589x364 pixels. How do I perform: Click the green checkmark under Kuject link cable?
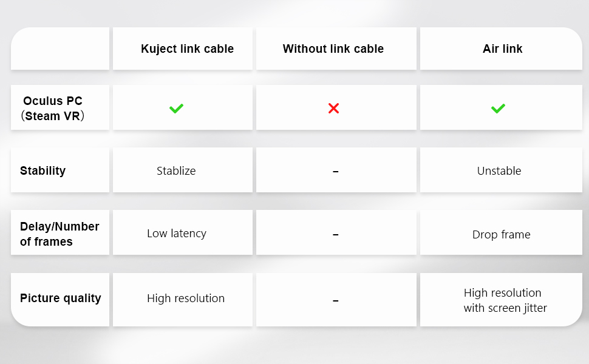[176, 109]
